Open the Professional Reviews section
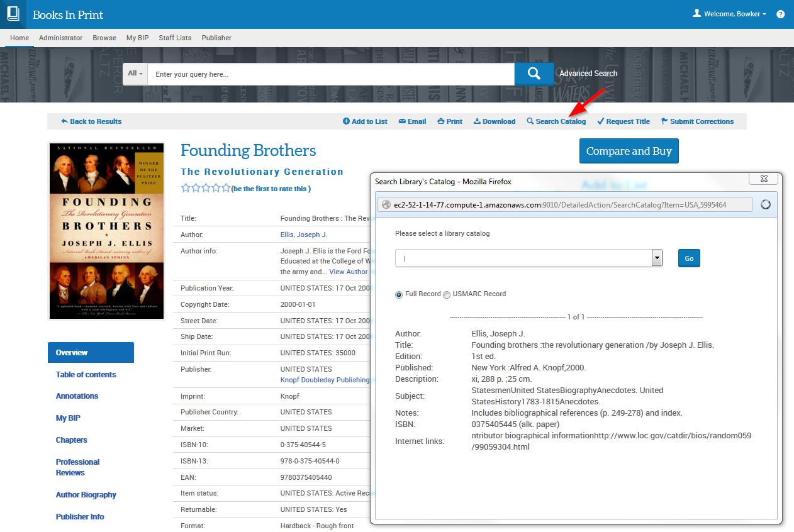Image resolution: width=794 pixels, height=532 pixels. click(x=77, y=467)
